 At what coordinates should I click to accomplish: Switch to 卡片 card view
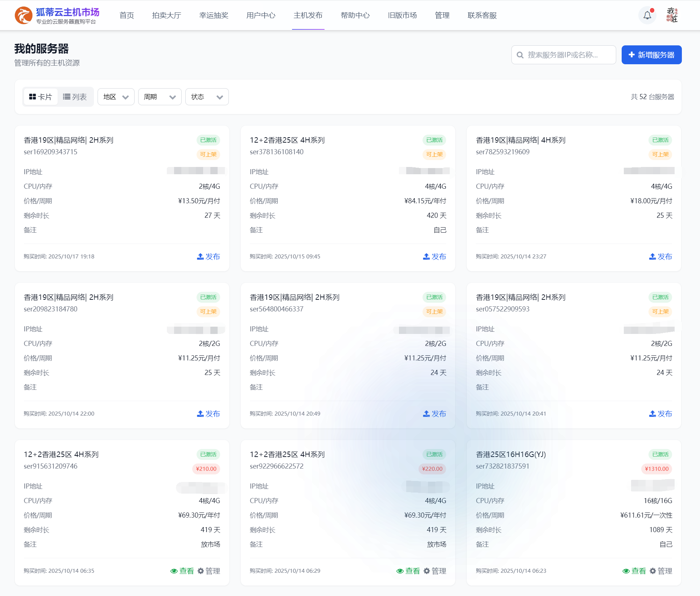tap(41, 97)
